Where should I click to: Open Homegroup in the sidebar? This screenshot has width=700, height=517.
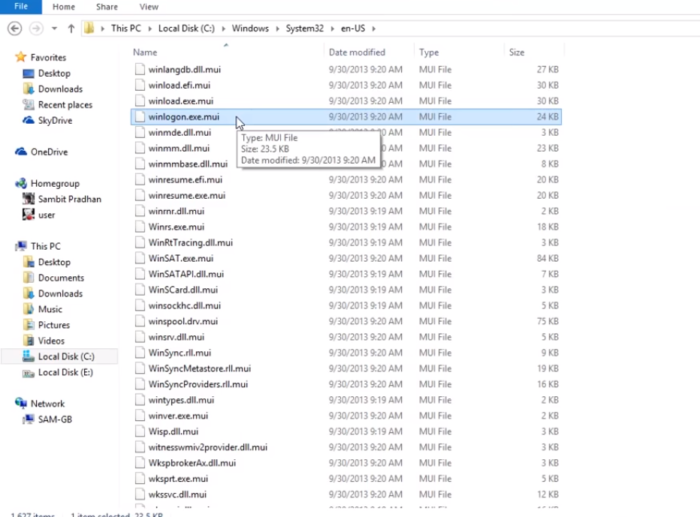(x=54, y=183)
